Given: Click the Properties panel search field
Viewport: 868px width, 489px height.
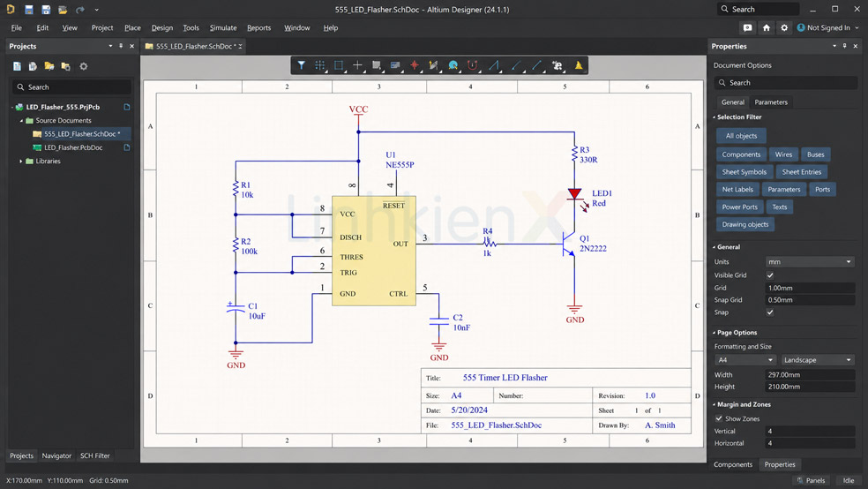Looking at the screenshot, I should click(785, 82).
